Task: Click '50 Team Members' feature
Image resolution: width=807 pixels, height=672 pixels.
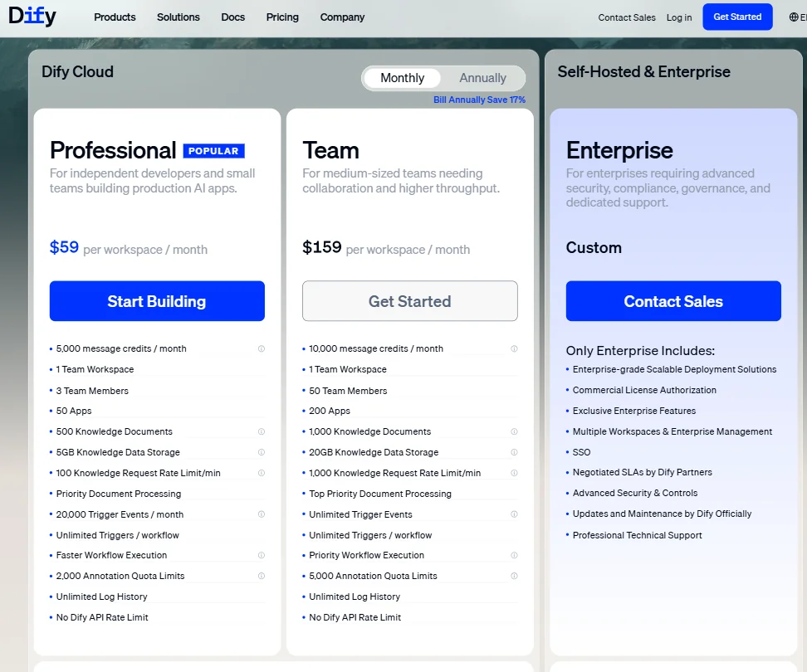Action: [x=348, y=391]
